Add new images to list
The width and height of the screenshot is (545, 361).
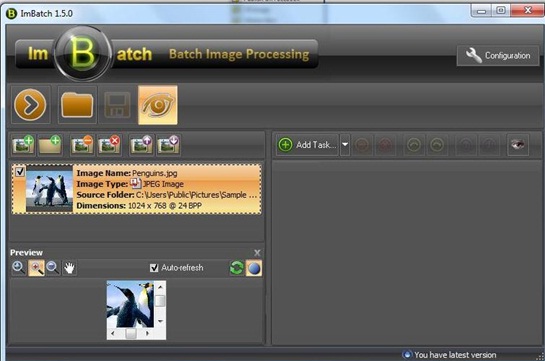pos(23,145)
